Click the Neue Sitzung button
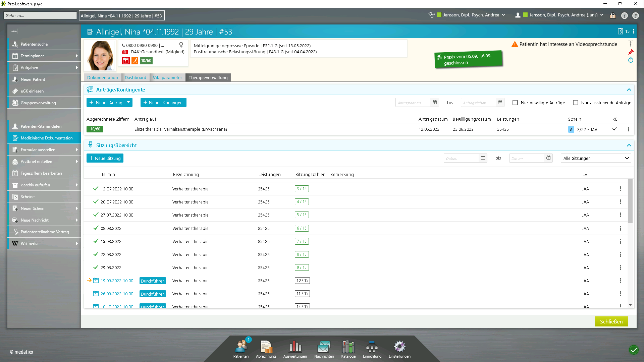 tap(105, 158)
